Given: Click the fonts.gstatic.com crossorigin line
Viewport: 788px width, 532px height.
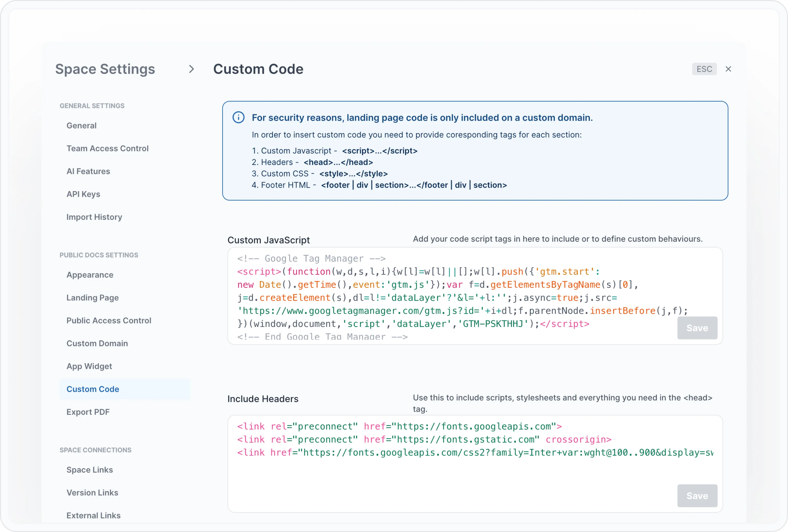Looking at the screenshot, I should (424, 440).
